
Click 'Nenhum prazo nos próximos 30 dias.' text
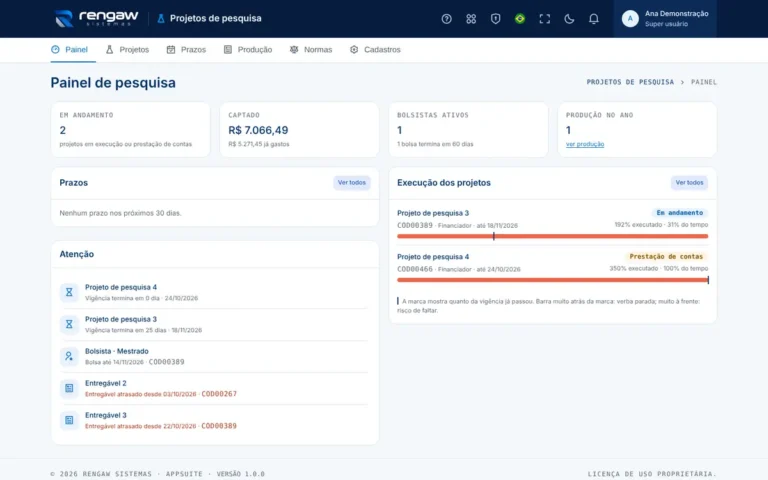point(120,213)
